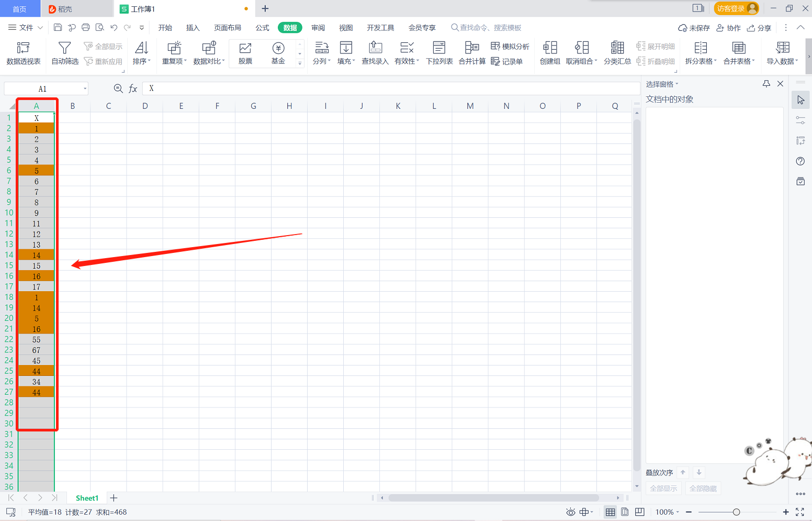
Task: Open 模拟分析 what-if analysis
Action: pos(510,46)
